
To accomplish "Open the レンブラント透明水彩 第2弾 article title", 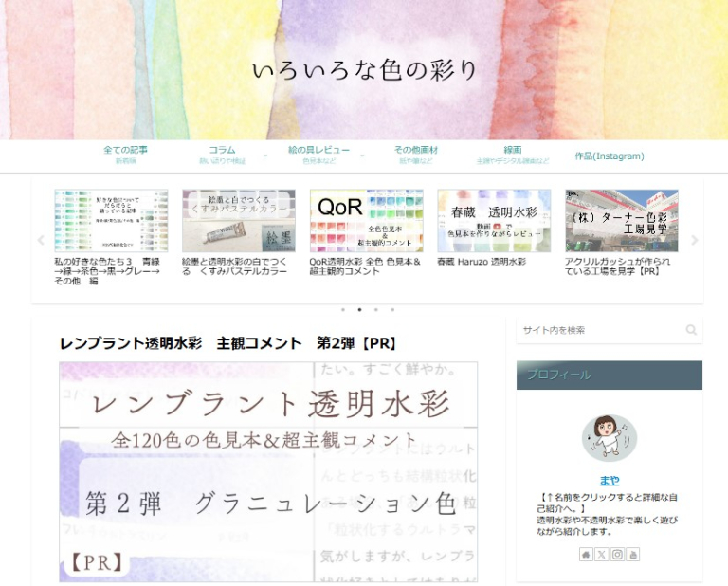I will click(227, 343).
